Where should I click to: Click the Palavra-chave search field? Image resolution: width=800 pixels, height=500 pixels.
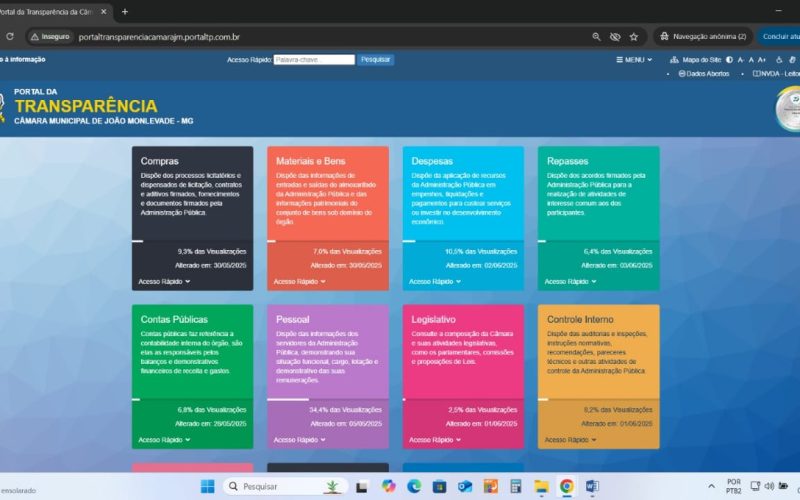pyautogui.click(x=314, y=60)
